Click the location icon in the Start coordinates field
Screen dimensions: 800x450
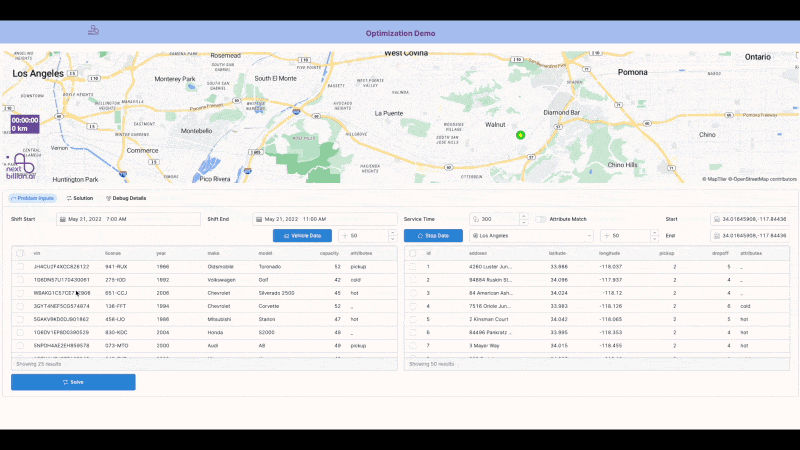click(x=717, y=219)
